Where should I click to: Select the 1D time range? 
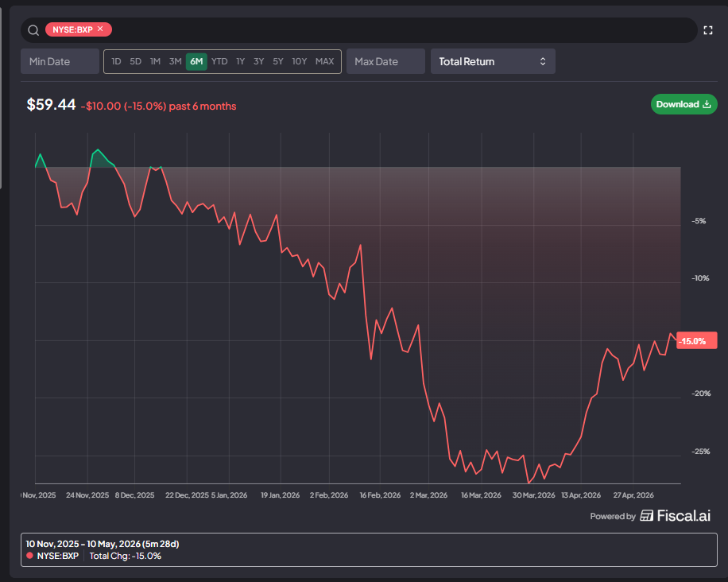pyautogui.click(x=116, y=61)
